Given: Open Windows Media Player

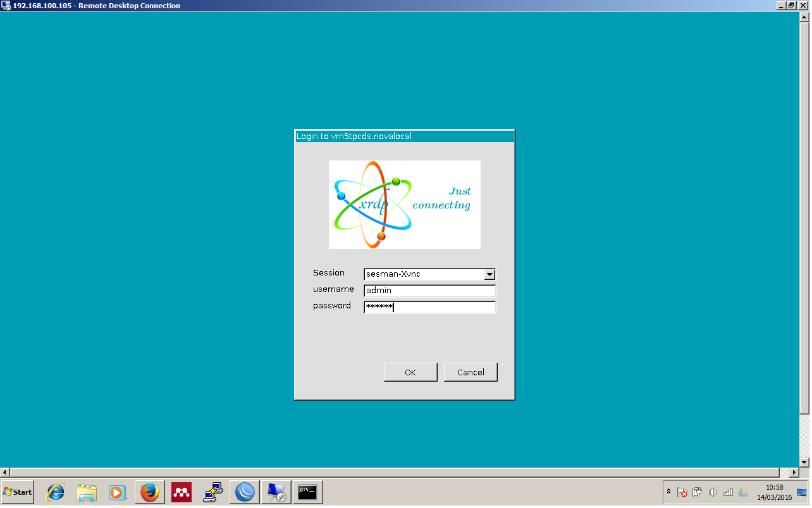Looking at the screenshot, I should (x=118, y=492).
